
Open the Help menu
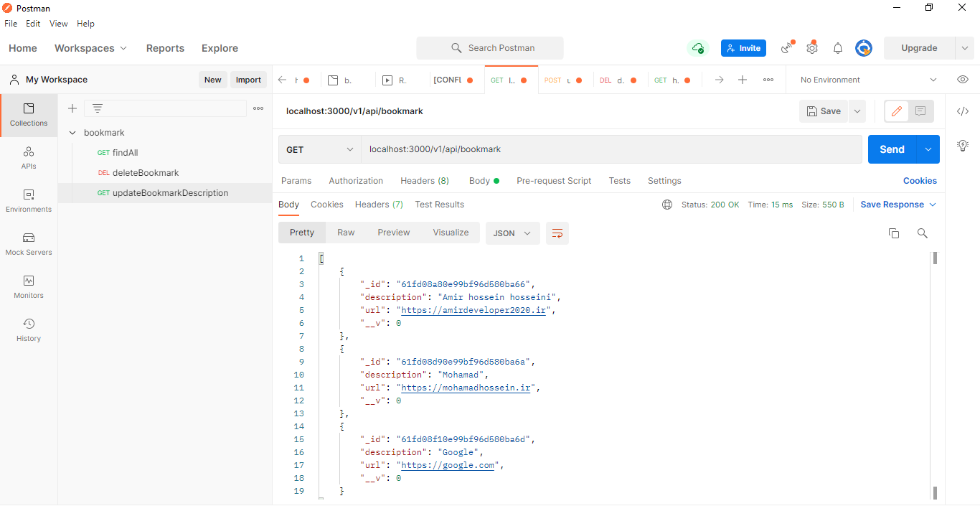(85, 24)
